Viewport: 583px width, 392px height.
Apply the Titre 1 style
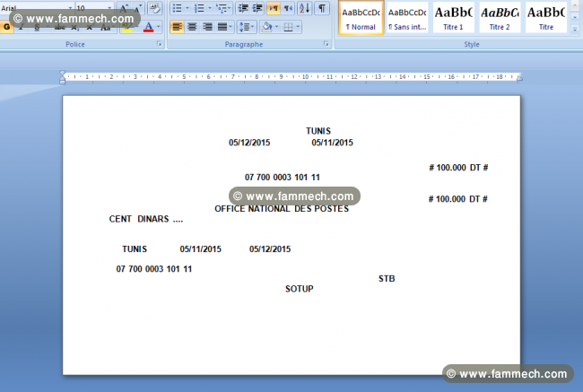coord(453,18)
